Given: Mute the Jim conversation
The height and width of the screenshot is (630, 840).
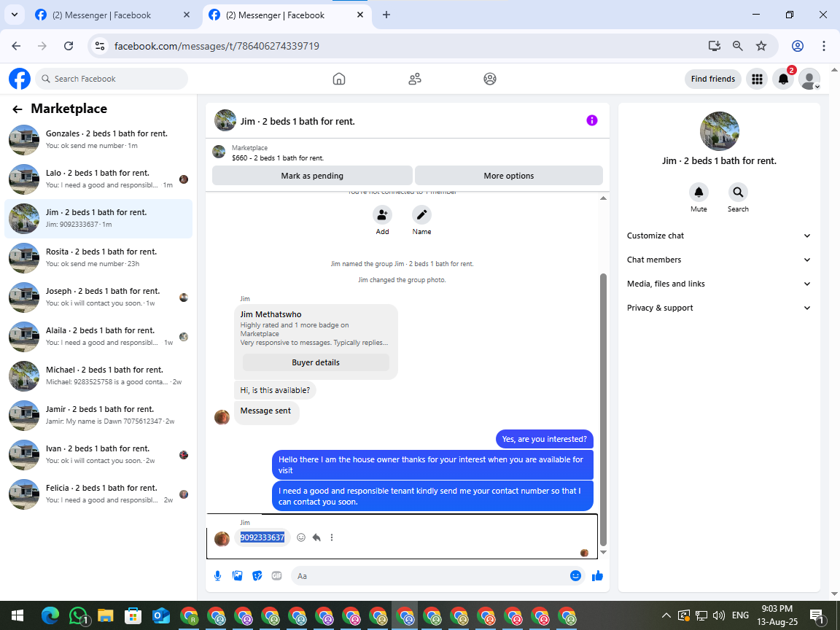Looking at the screenshot, I should pyautogui.click(x=699, y=192).
